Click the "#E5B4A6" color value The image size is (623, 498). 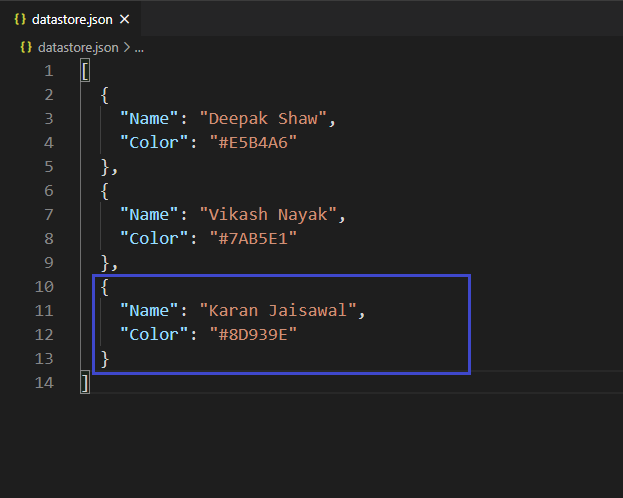coord(253,143)
